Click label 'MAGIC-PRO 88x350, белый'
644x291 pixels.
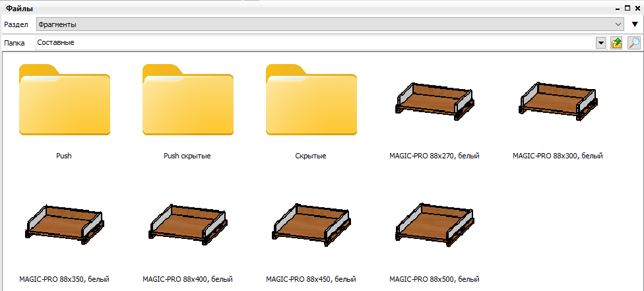(65, 280)
